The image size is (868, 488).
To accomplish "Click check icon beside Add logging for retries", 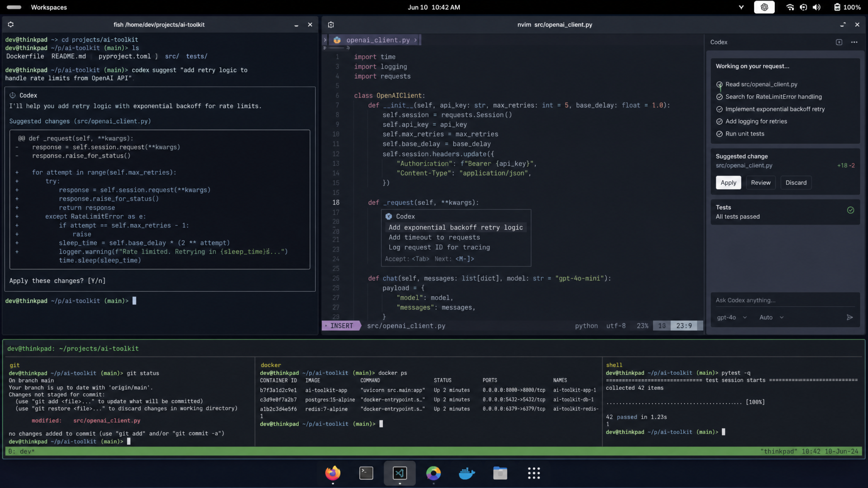I will 719,121.
